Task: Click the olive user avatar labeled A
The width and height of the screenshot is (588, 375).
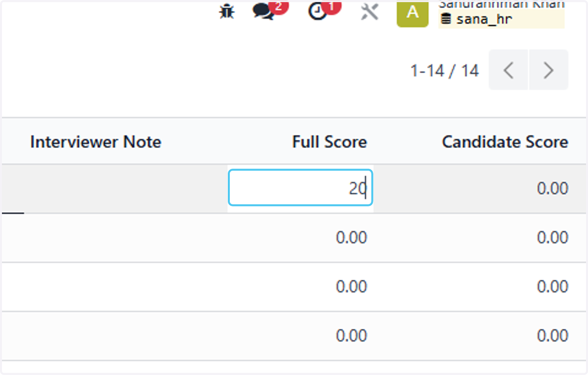Action: click(413, 12)
